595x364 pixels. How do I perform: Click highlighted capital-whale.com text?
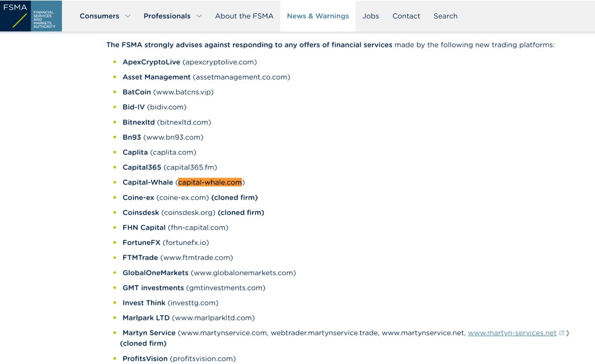[210, 182]
